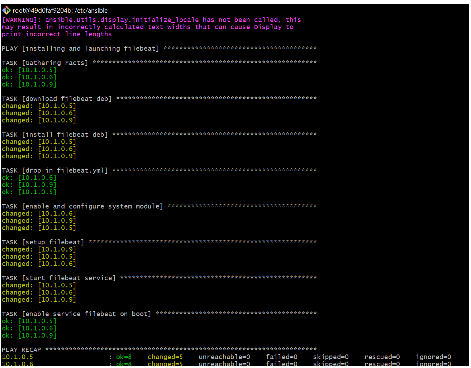Viewport: 471px width, 368px height.
Task: Select 'skipped=0' in the 10.1.0.5 recap row
Action: coord(331,357)
